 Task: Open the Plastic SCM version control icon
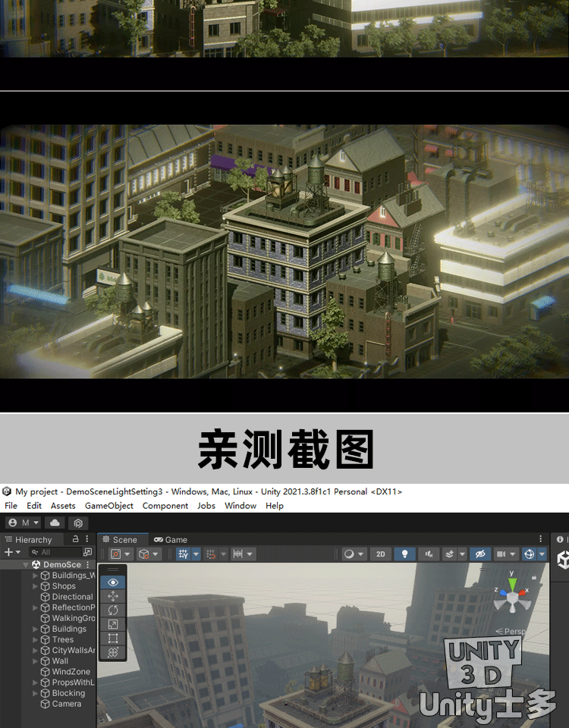[78, 523]
